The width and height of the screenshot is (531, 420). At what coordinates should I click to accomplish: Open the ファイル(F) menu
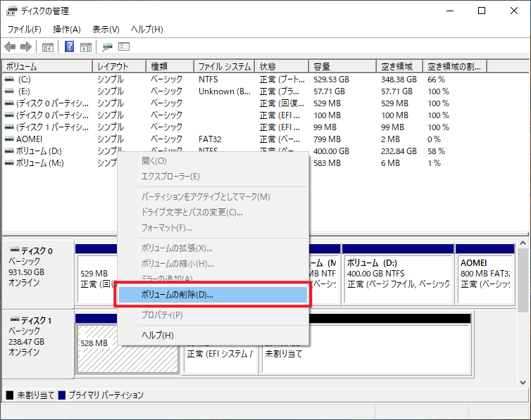(24, 30)
